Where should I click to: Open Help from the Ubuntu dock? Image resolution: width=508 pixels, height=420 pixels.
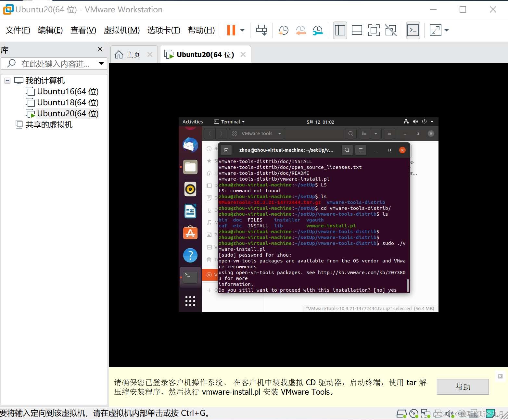pyautogui.click(x=190, y=255)
